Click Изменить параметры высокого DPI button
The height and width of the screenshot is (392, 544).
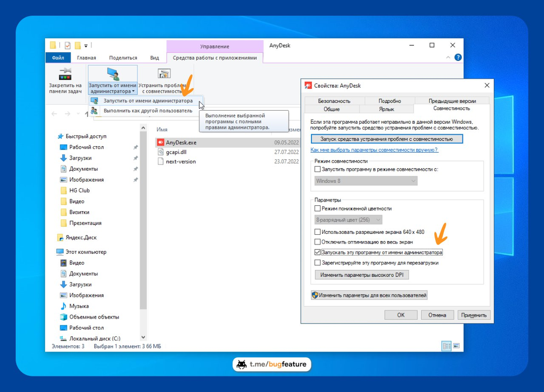click(362, 275)
